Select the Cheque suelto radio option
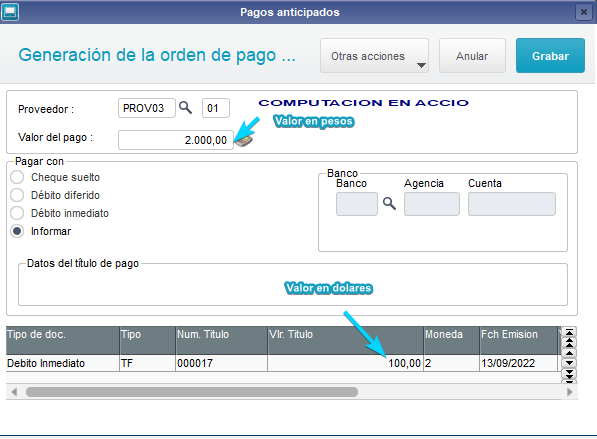The width and height of the screenshot is (597, 439). point(17,177)
